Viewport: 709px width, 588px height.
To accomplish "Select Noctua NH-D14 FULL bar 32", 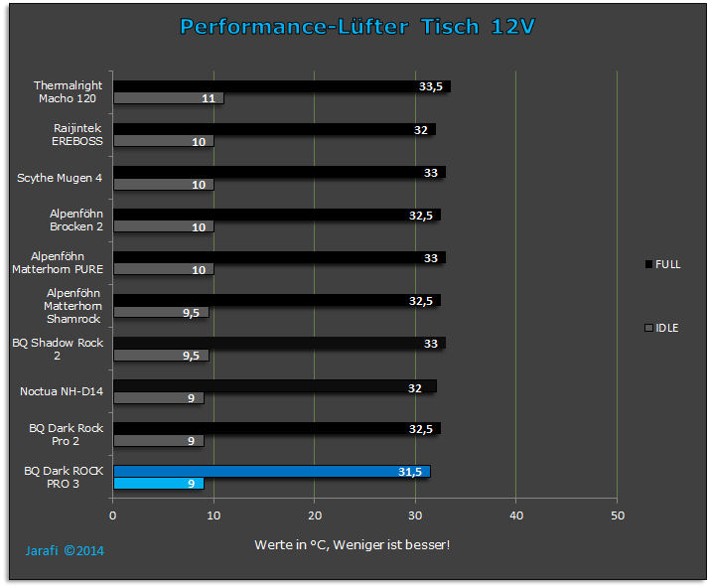I will coord(275,385).
